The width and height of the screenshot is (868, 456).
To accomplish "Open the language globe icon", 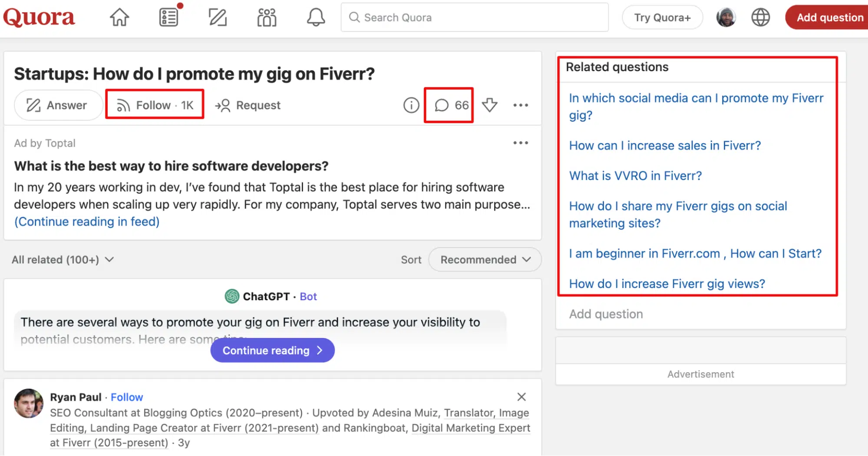I will (x=760, y=18).
